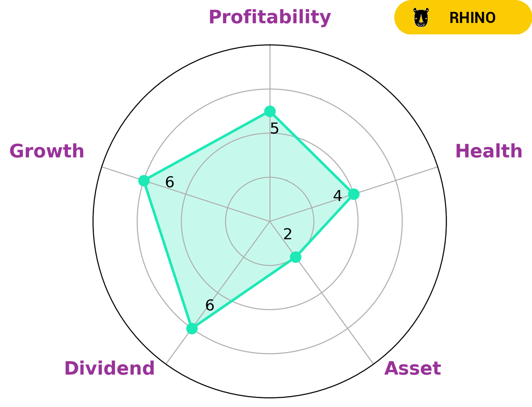Select the Dividend axis label
Viewport: 532px width, 407px height.
coord(109,368)
